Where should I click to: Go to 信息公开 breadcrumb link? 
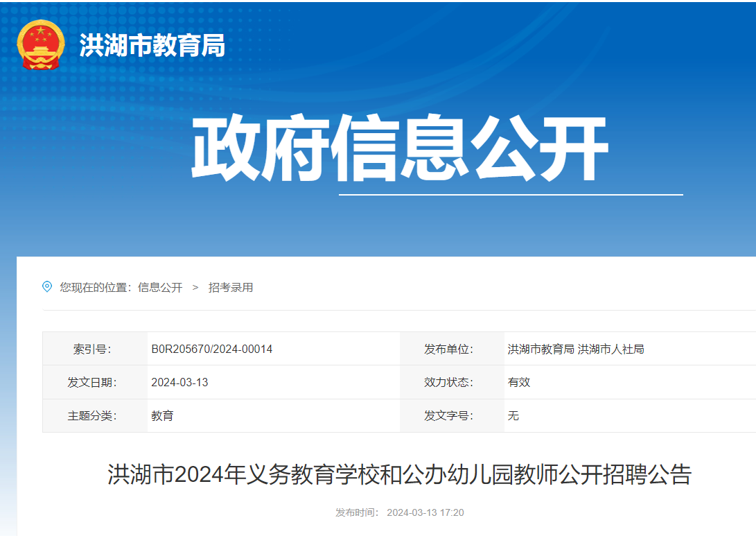pos(160,288)
